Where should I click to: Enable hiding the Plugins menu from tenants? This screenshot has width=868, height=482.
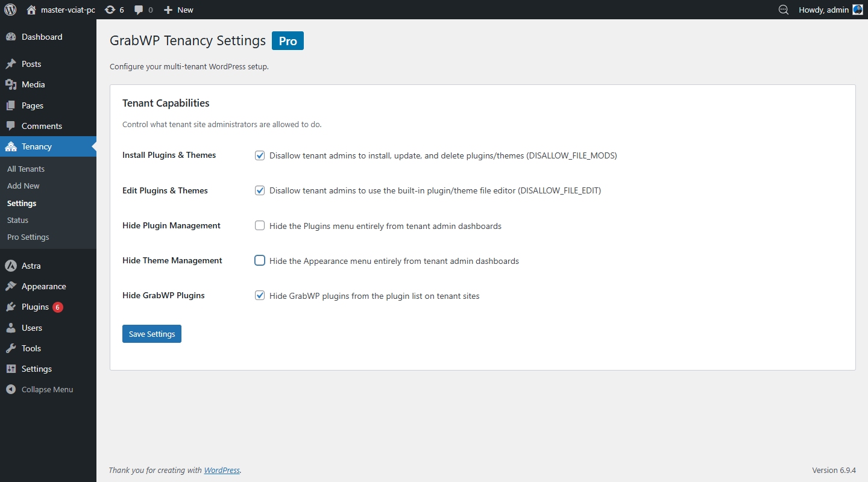(x=259, y=225)
